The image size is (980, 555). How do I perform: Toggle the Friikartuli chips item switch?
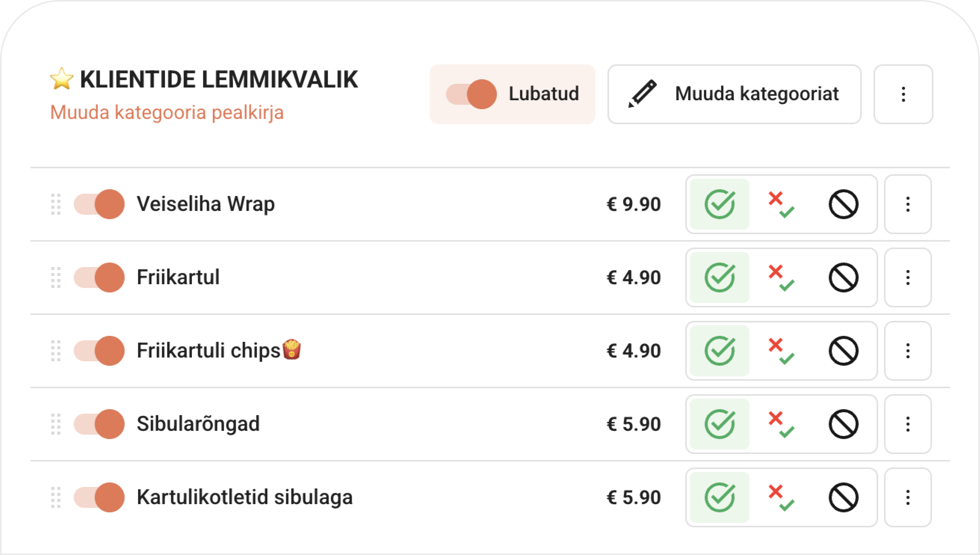(99, 351)
